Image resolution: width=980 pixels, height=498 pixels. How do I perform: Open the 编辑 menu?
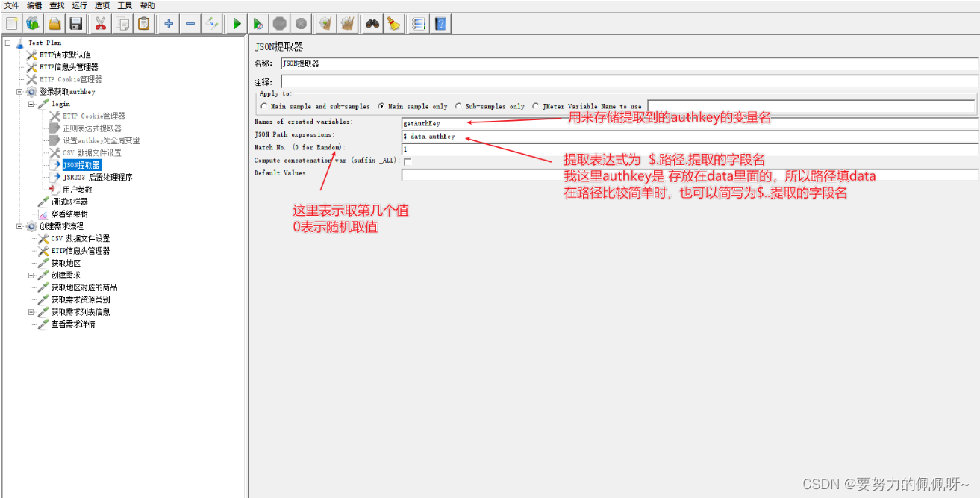34,5
